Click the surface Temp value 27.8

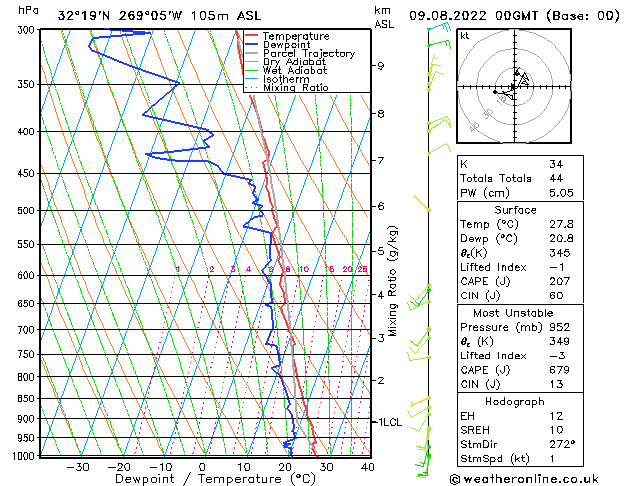click(x=561, y=224)
